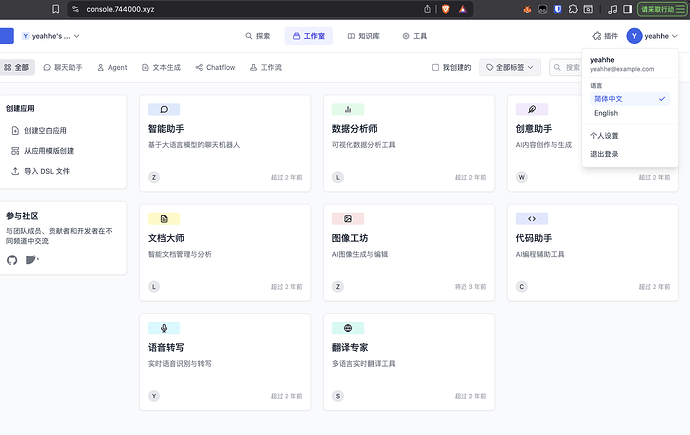
Task: Collapse the yeahhe account menu chevron
Action: pyautogui.click(x=675, y=36)
